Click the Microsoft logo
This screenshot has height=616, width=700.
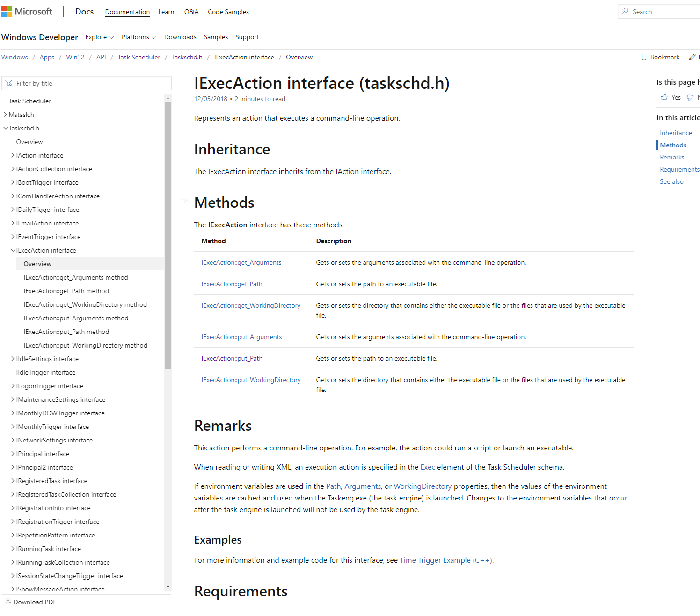click(x=27, y=12)
